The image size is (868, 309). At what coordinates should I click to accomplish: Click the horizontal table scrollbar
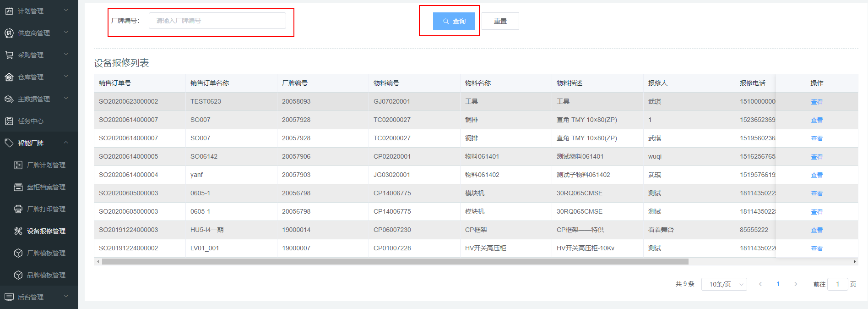pyautogui.click(x=395, y=262)
